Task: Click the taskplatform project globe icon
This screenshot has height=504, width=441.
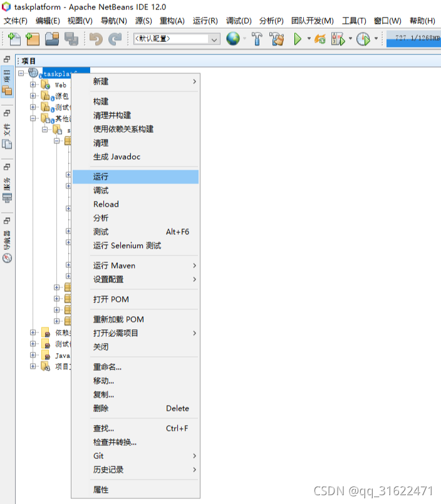Action: (x=33, y=73)
